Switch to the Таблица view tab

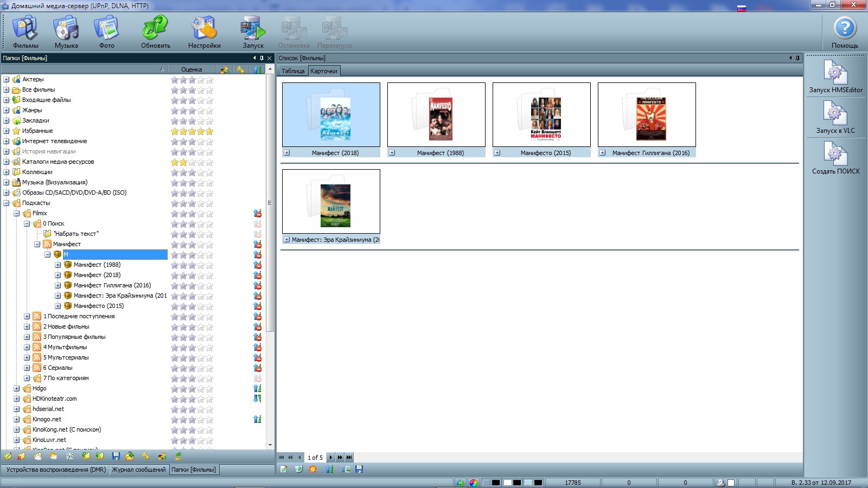click(x=293, y=71)
